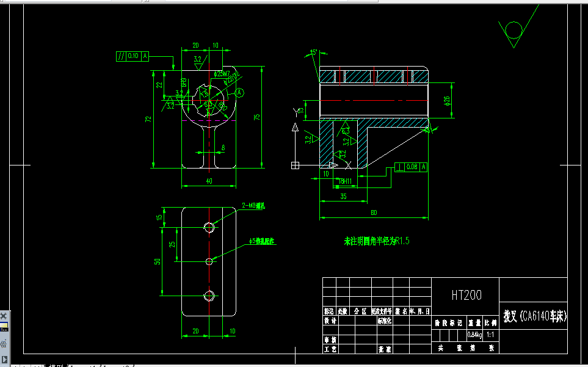Viewport: 588px width, 367px height.
Task: Click the "比例" header cell
Action: tap(491, 323)
